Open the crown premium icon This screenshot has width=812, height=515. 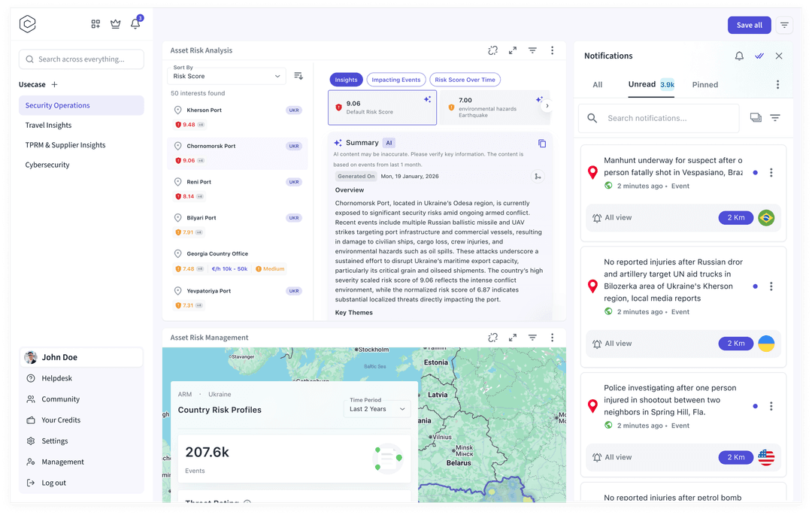[115, 24]
